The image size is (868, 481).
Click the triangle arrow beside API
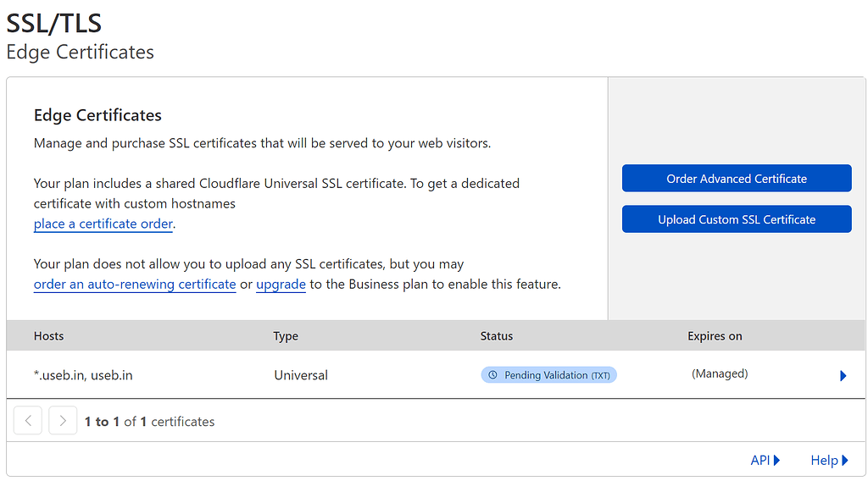pyautogui.click(x=776, y=461)
